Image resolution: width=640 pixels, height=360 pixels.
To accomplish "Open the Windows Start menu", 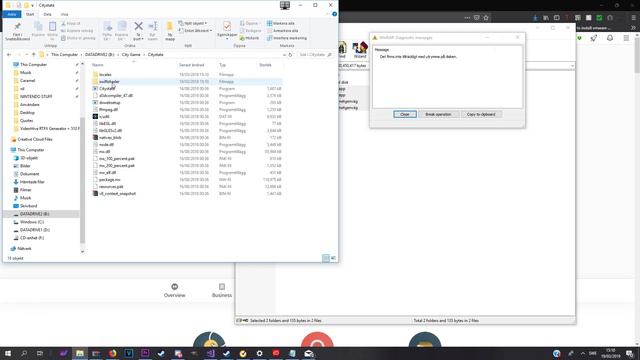I will 7,353.
